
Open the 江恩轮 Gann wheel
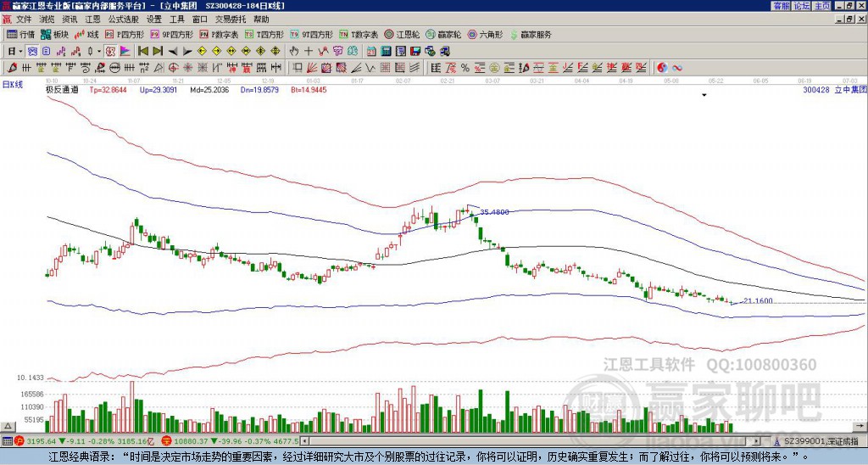(402, 34)
